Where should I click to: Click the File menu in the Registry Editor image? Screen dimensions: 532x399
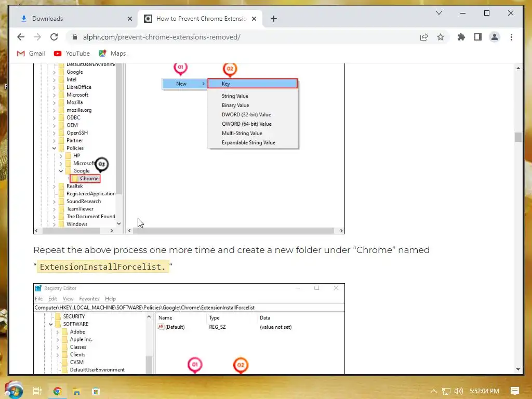tap(38, 299)
